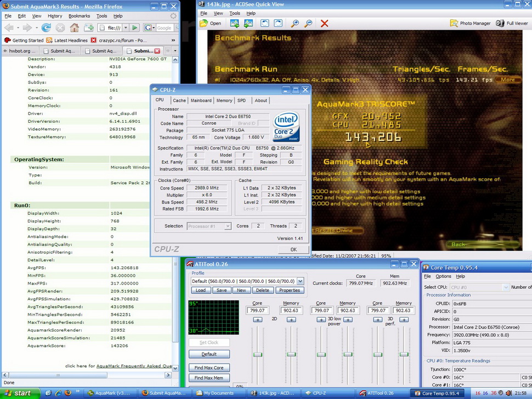Open Firefox Bookmarks menu
This screenshot has width=532, height=399.
[x=80, y=16]
